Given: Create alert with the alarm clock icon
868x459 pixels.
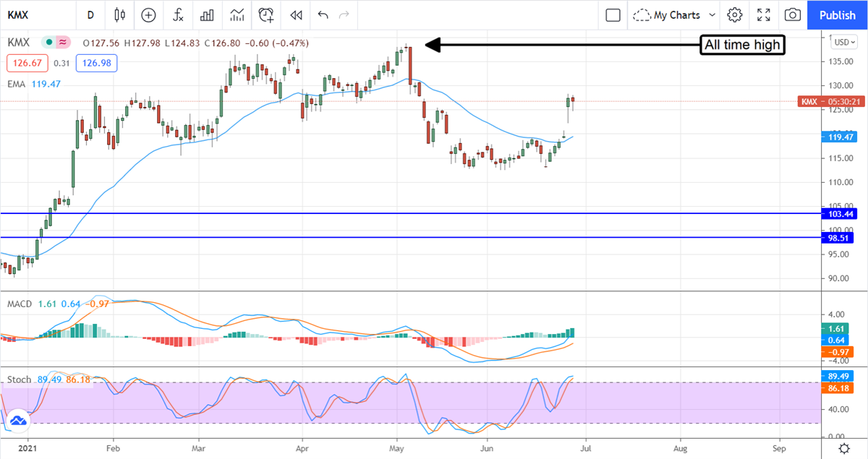Looking at the screenshot, I should pos(266,14).
